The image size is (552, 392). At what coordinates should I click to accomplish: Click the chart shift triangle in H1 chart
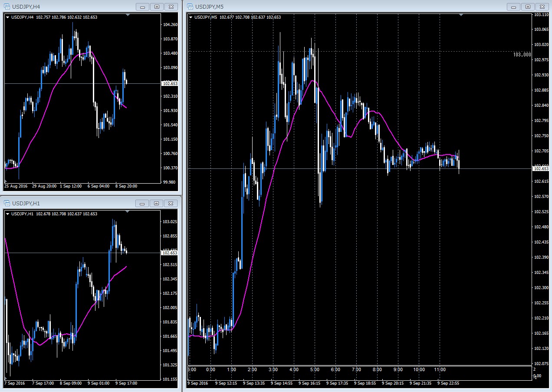128,212
